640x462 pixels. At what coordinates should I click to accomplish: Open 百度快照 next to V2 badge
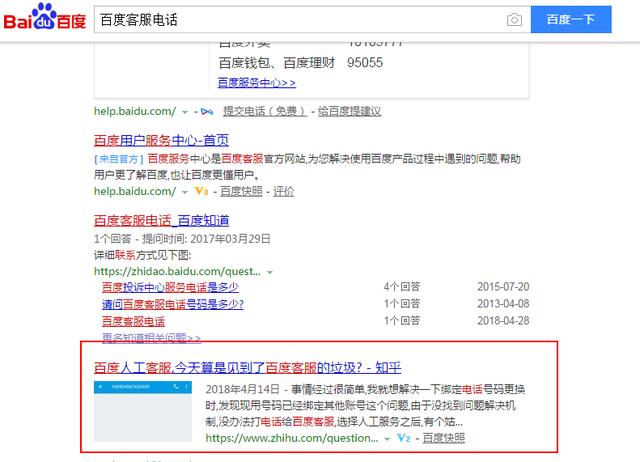444,438
